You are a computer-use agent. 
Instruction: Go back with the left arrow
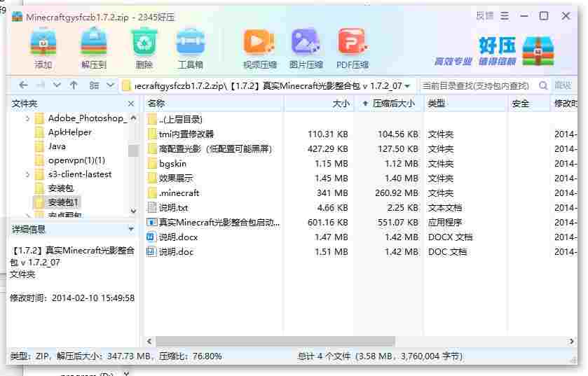pyautogui.click(x=23, y=85)
